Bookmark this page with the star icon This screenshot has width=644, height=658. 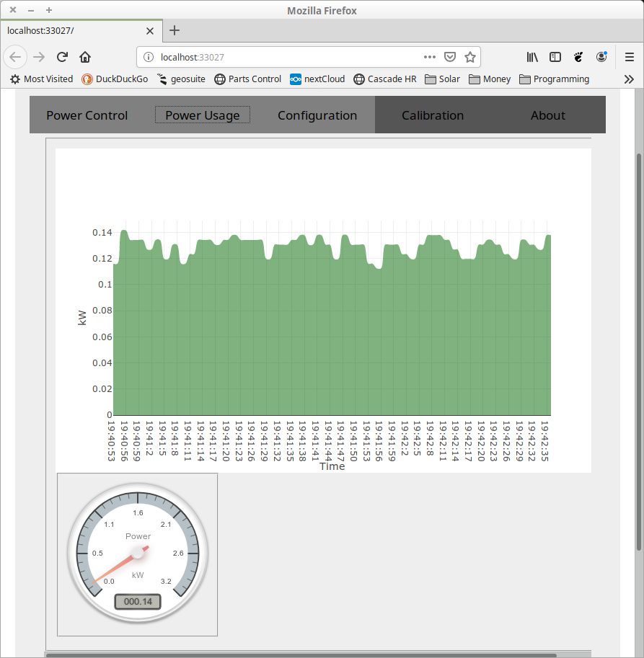click(x=469, y=57)
